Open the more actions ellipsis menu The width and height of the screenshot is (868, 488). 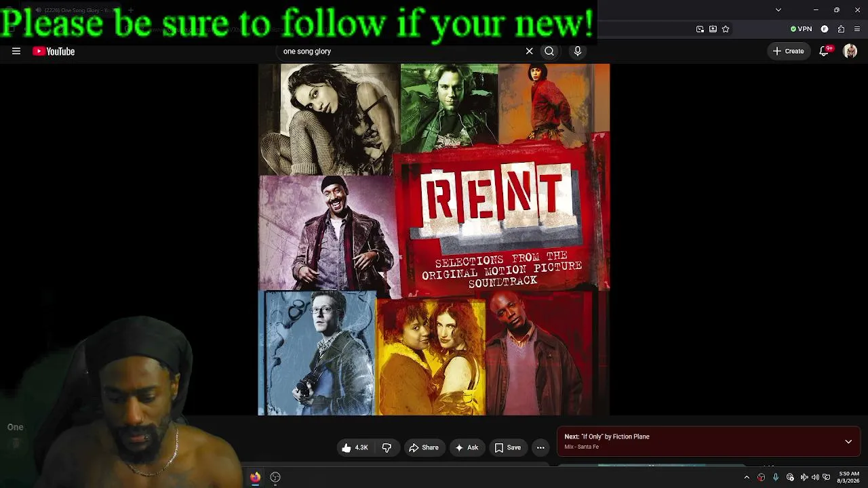click(x=540, y=447)
